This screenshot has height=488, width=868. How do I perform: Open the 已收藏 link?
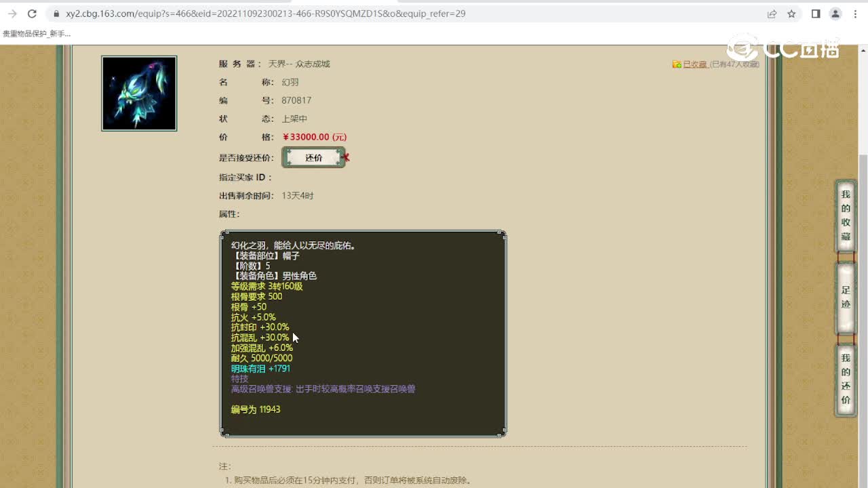(694, 64)
